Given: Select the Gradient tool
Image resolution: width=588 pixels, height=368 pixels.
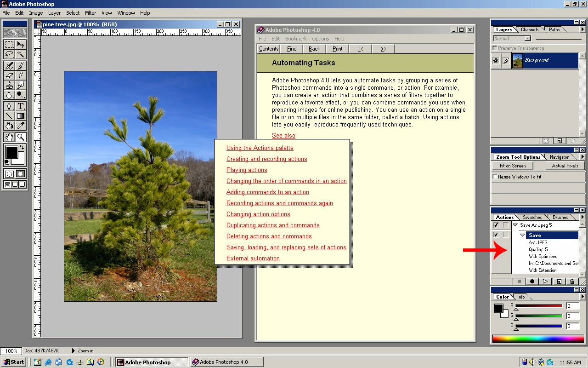Looking at the screenshot, I should 21,116.
